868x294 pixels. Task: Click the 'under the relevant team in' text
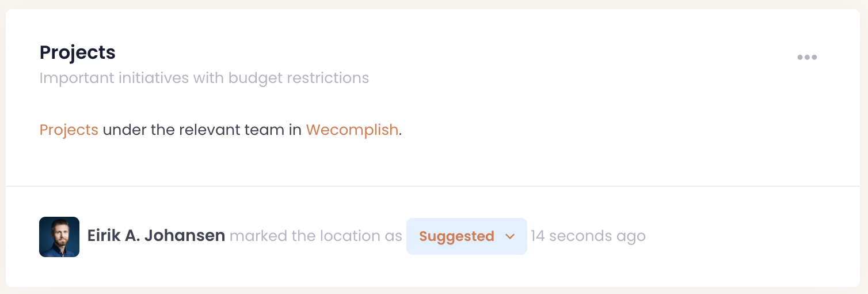[x=202, y=130]
